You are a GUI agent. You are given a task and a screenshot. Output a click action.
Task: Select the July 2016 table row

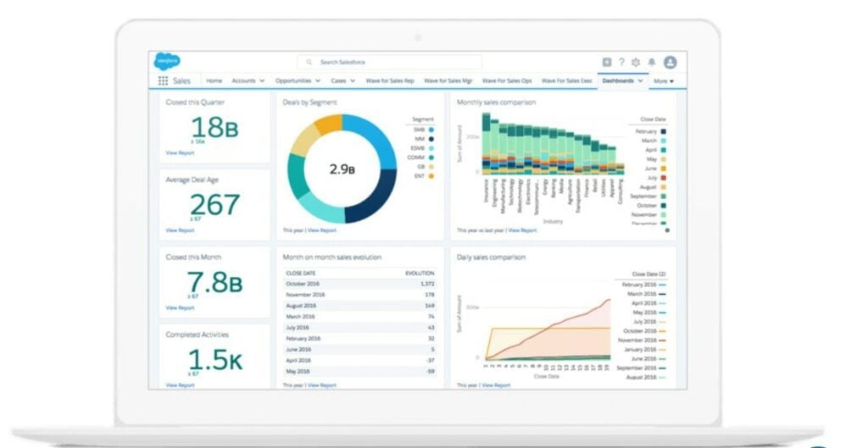359,328
